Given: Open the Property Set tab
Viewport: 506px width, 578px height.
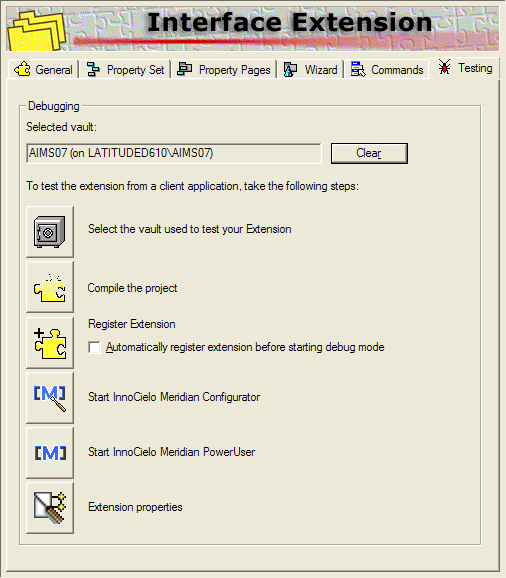Looking at the screenshot, I should 125,69.
